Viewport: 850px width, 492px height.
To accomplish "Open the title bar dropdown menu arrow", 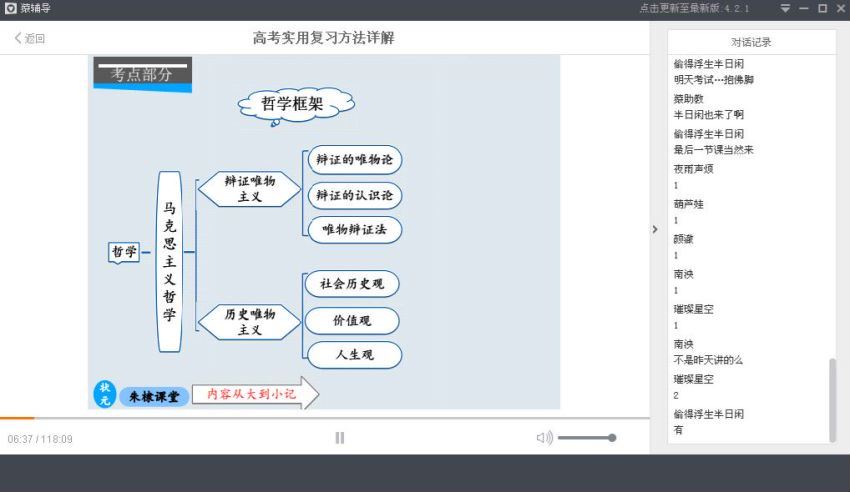I will pyautogui.click(x=785, y=8).
